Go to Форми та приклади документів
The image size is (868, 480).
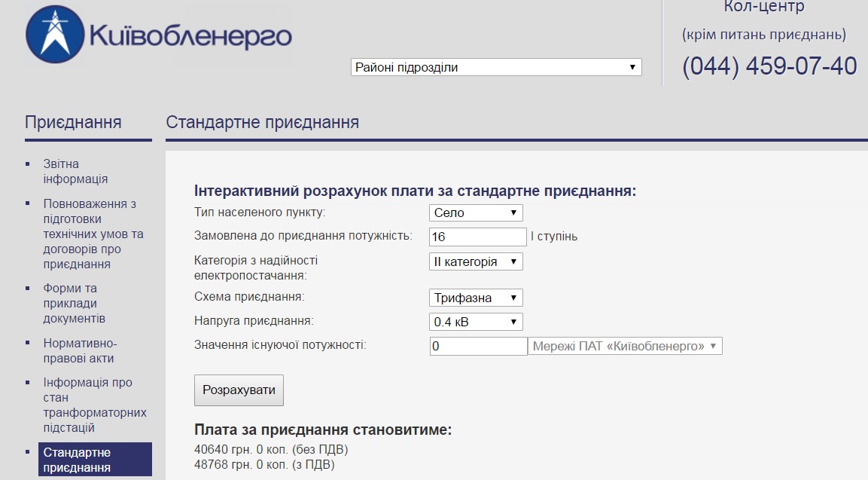[x=75, y=303]
